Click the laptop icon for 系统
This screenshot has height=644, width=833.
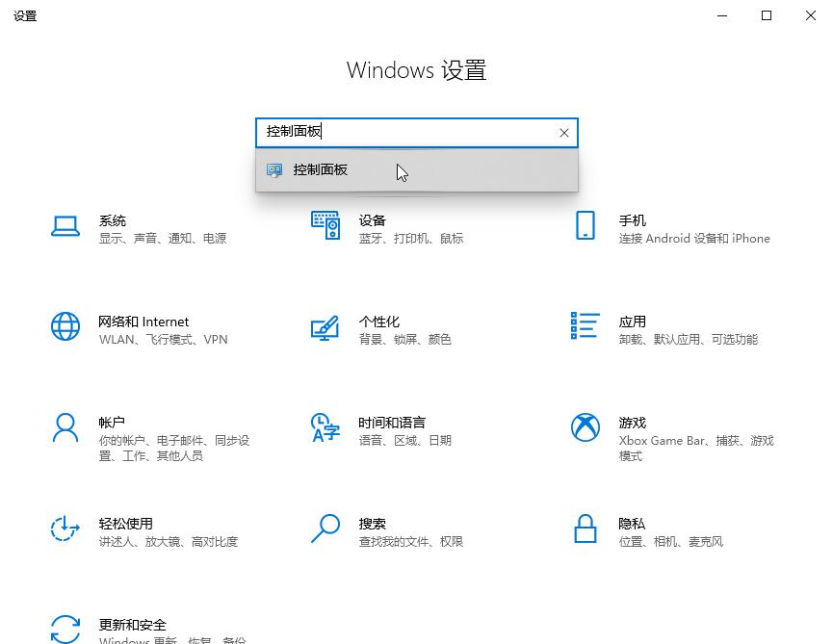click(x=65, y=226)
